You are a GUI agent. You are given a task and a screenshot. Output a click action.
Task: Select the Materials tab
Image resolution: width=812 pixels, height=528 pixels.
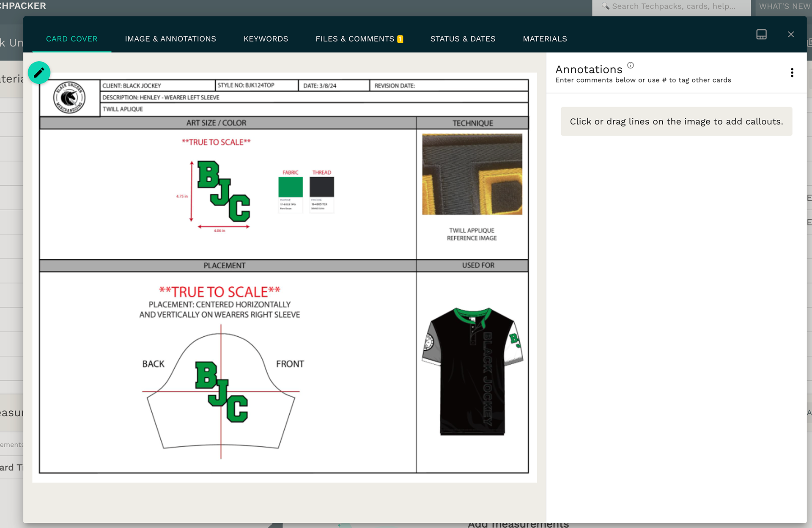[x=545, y=39]
